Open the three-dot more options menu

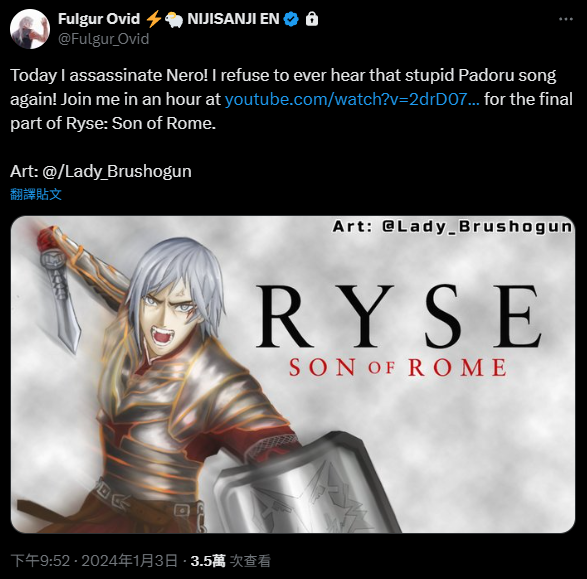click(566, 19)
